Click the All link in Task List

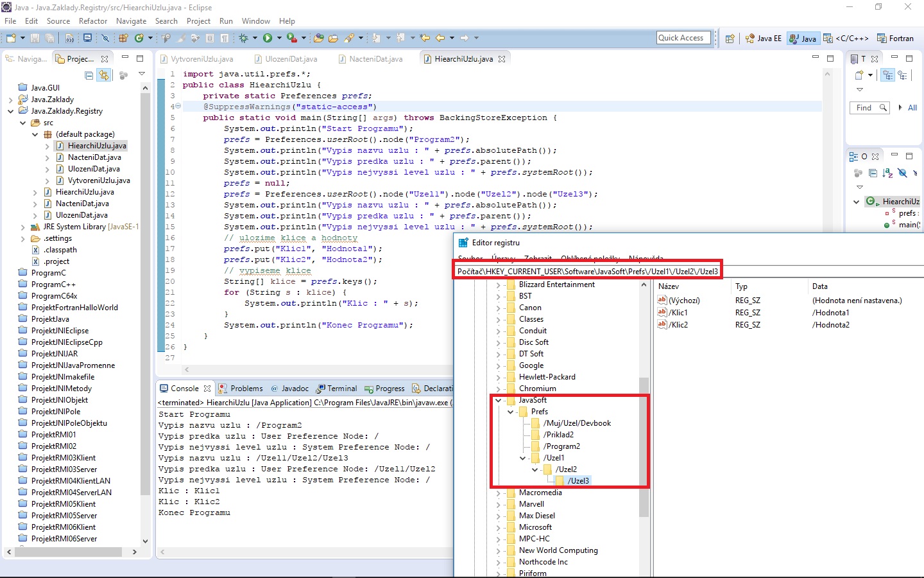pyautogui.click(x=912, y=108)
